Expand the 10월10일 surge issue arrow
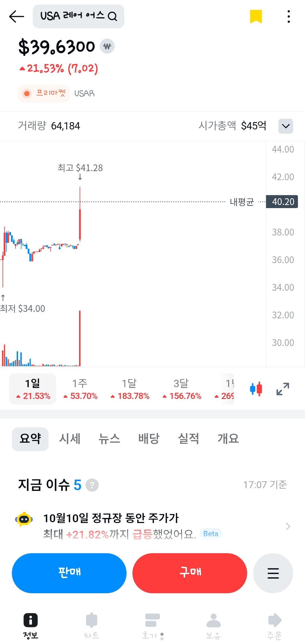 tap(288, 526)
